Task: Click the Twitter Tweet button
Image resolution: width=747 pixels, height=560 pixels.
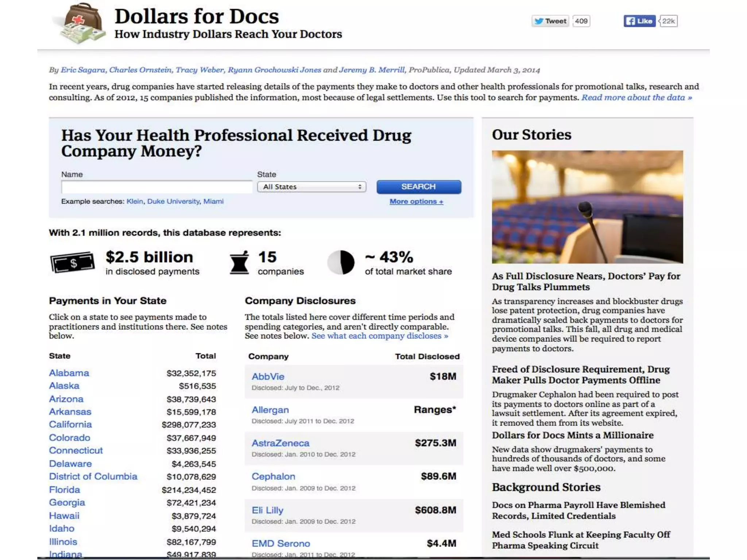Action: click(x=550, y=21)
